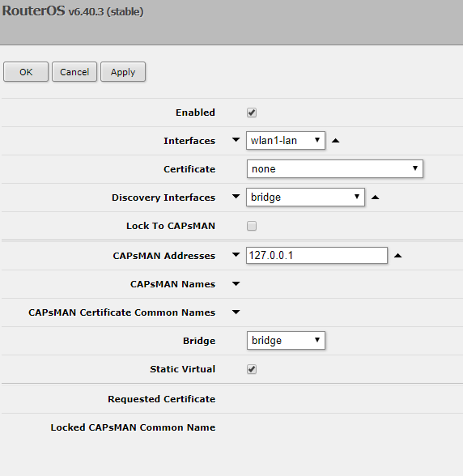The image size is (463, 476).
Task: Click the Discovery Interfaces label
Action: [164, 198]
